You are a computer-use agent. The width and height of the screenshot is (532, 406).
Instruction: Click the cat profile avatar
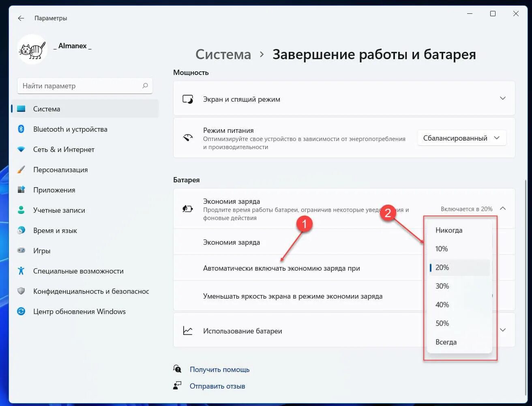[x=32, y=49]
